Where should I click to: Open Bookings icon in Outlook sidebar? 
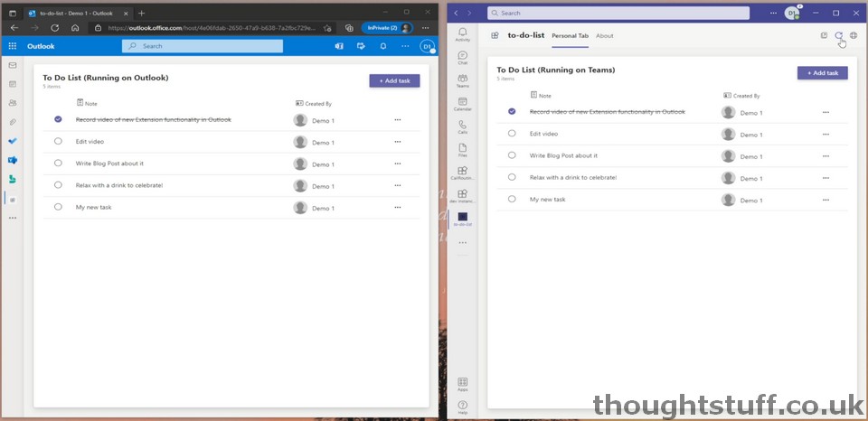click(12, 179)
